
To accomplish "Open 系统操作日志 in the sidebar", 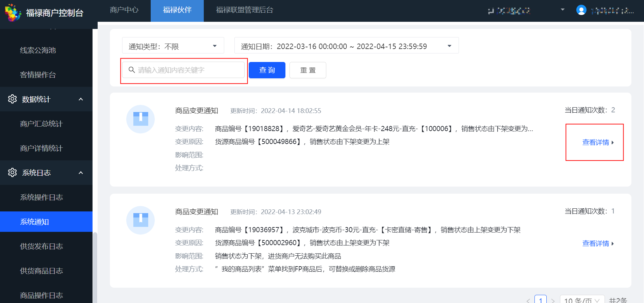I will (42, 197).
